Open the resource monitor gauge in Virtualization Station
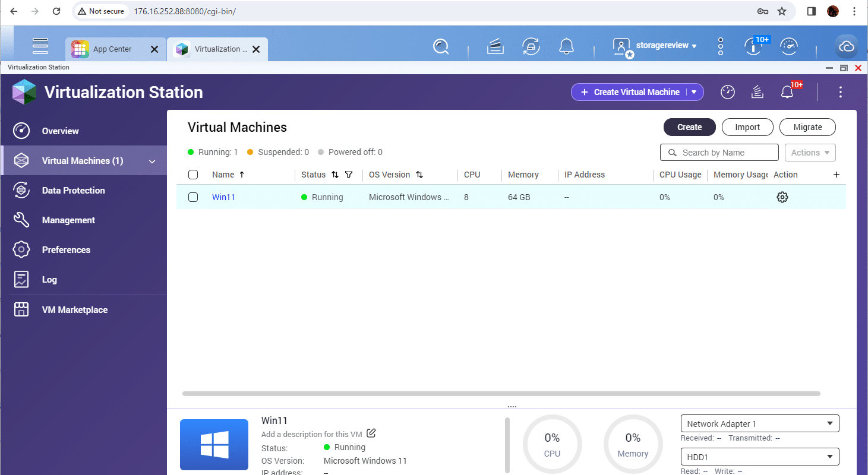Viewport: 868px width, 475px height. coord(728,92)
